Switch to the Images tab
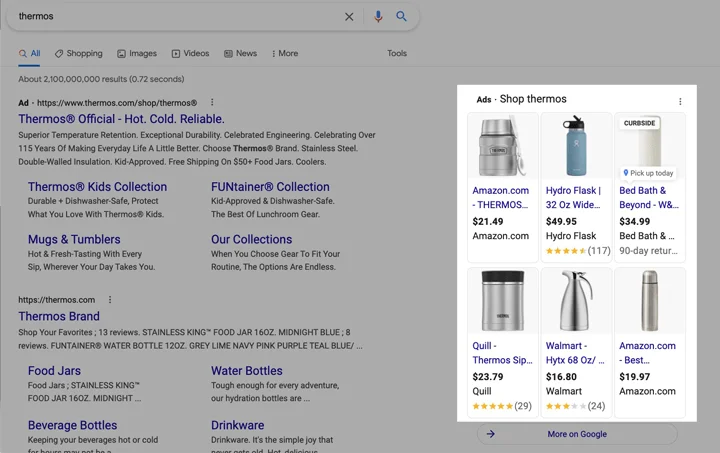 point(137,54)
